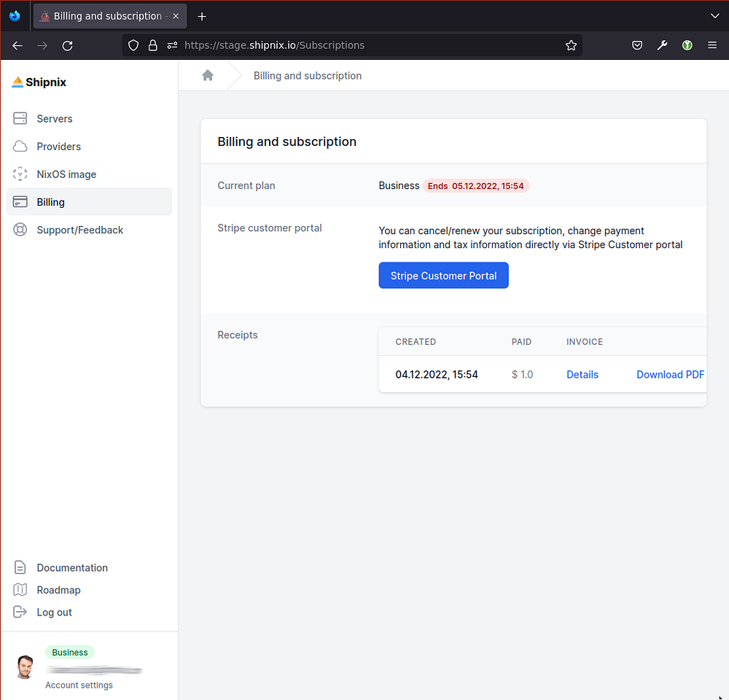
Task: Click receipt date 04.12.2022, 15:54
Action: pyautogui.click(x=437, y=374)
